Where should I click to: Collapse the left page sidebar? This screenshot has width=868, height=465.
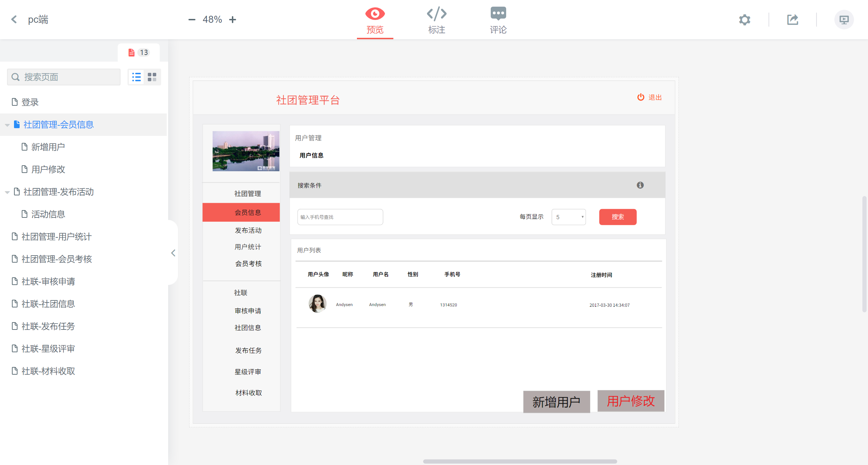(x=173, y=253)
